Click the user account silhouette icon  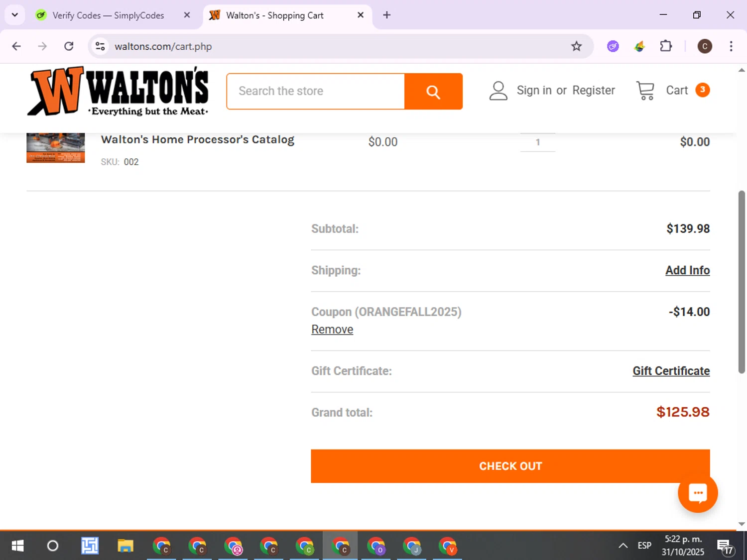click(x=498, y=91)
